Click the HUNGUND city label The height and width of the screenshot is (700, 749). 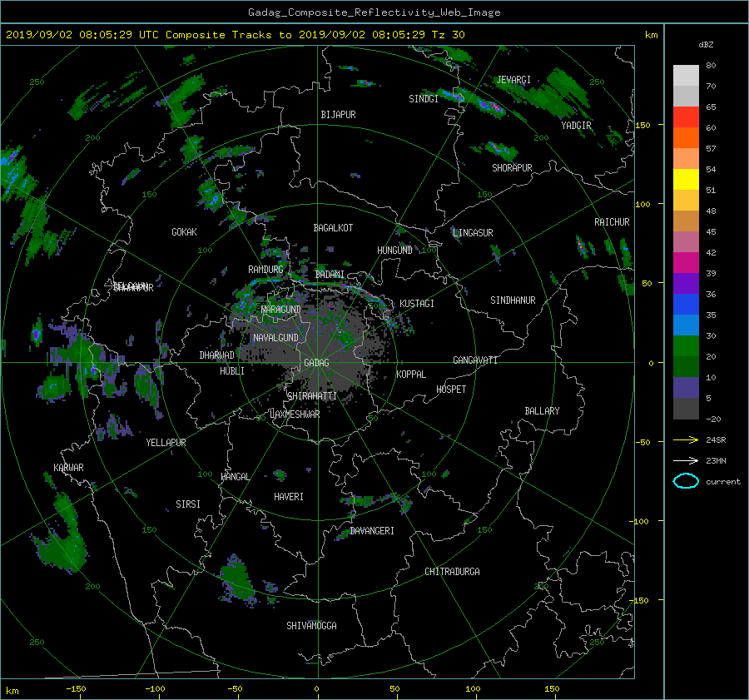coord(394,251)
